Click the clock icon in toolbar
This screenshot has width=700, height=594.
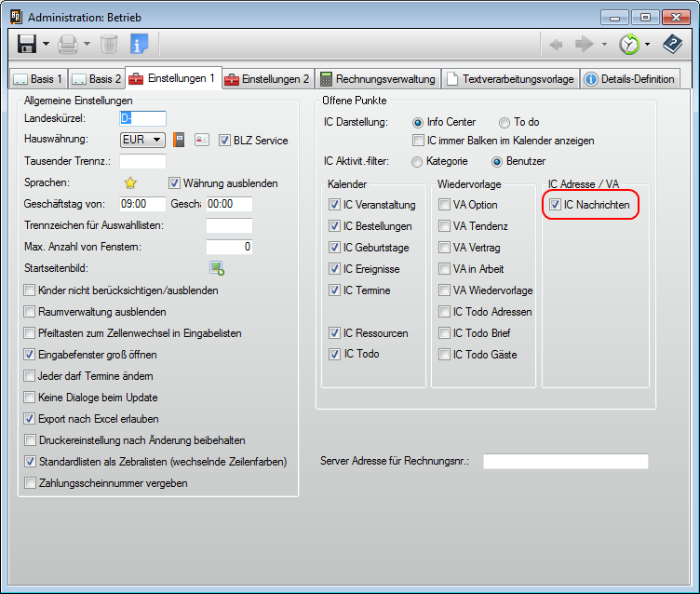pyautogui.click(x=630, y=44)
